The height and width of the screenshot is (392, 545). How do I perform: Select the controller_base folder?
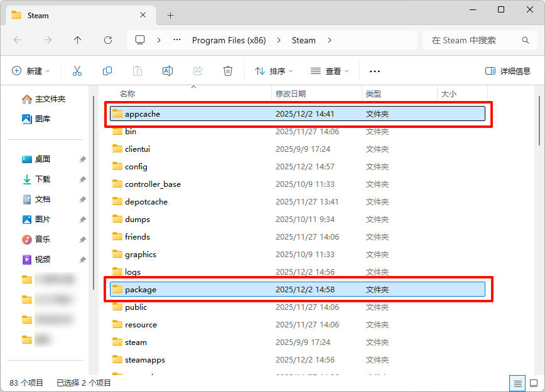point(298,184)
